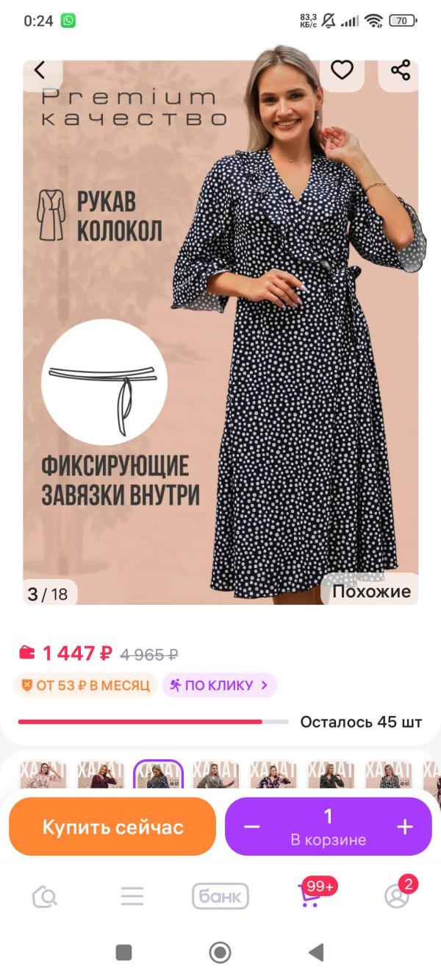Open the share icon
The width and height of the screenshot is (441, 980).
(x=401, y=71)
